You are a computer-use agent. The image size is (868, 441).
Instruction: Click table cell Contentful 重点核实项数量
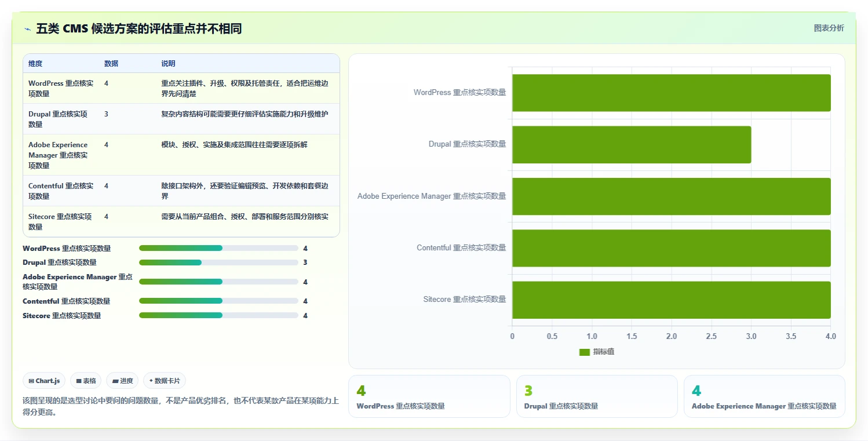[61, 191]
